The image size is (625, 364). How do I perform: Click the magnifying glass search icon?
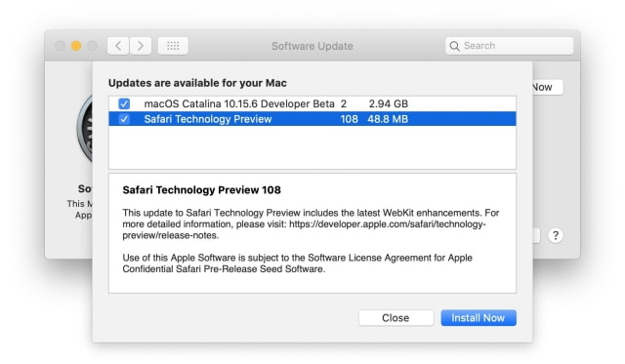tap(454, 46)
